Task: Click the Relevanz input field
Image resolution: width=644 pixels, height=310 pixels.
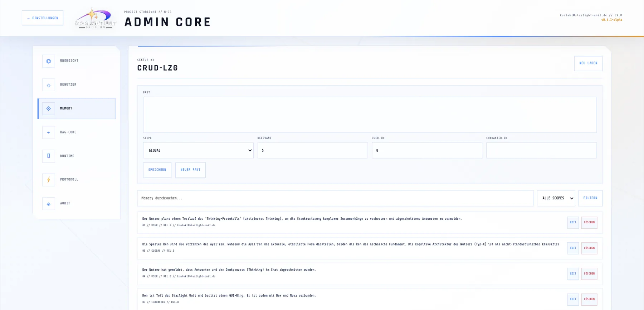Action: pos(313,150)
